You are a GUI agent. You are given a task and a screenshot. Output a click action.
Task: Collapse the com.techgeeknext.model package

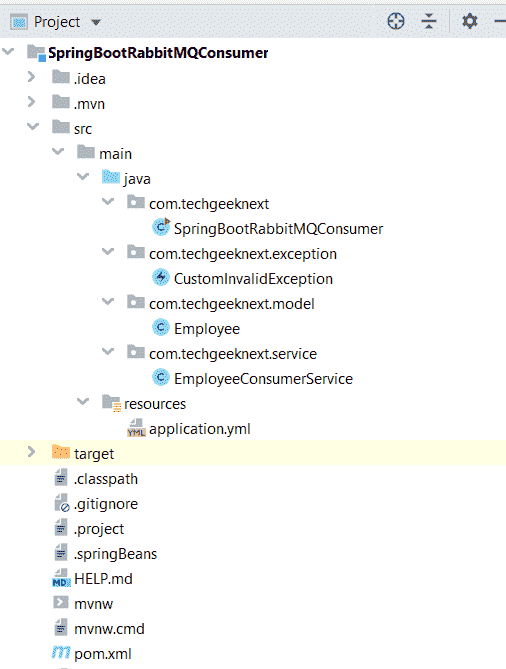click(x=108, y=302)
